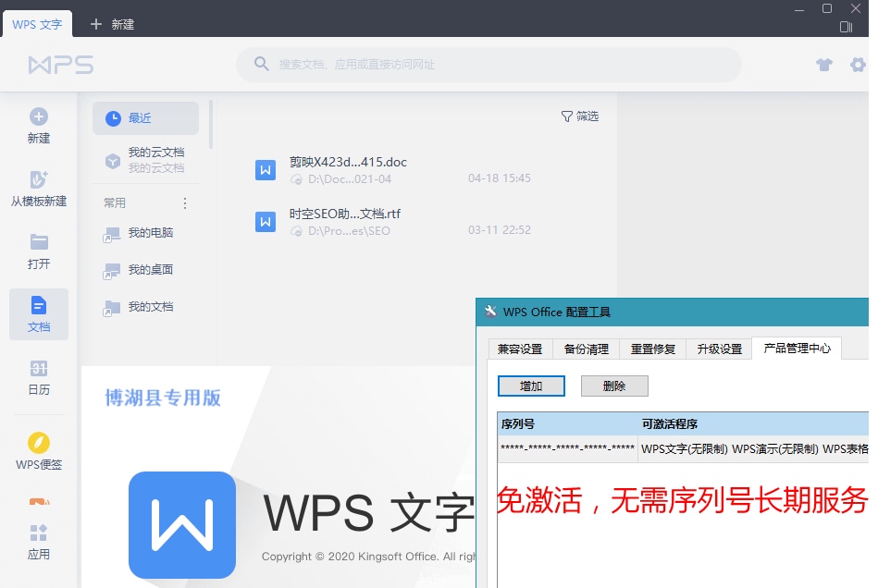Click the sidebar panel toggle icon below the window controls

847,27
